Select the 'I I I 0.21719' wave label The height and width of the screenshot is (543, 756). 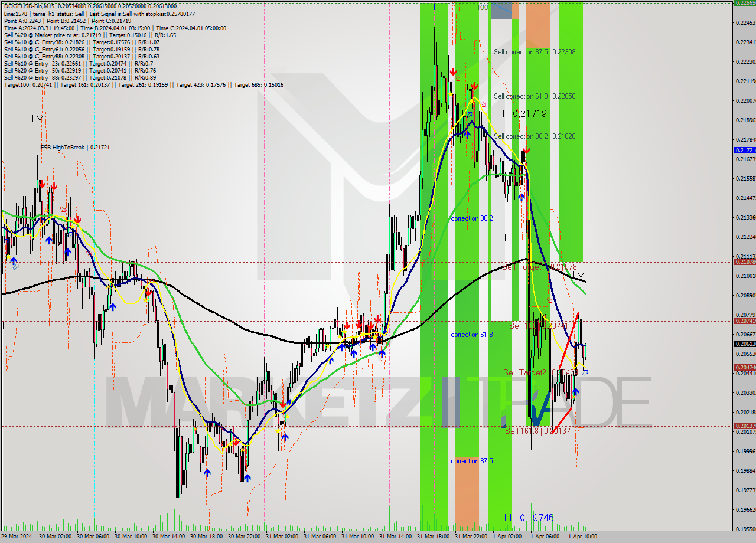(522, 113)
